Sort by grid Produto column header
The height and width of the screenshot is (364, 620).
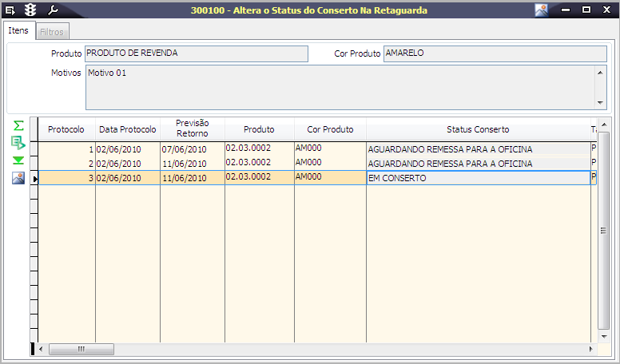pos(260,129)
